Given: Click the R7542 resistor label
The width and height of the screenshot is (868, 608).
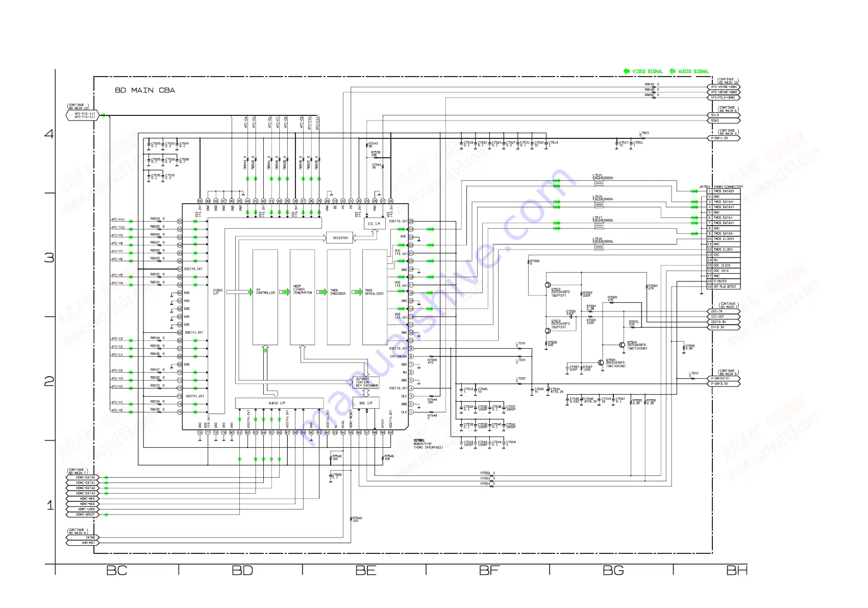Looking at the screenshot, I should 357,519.
